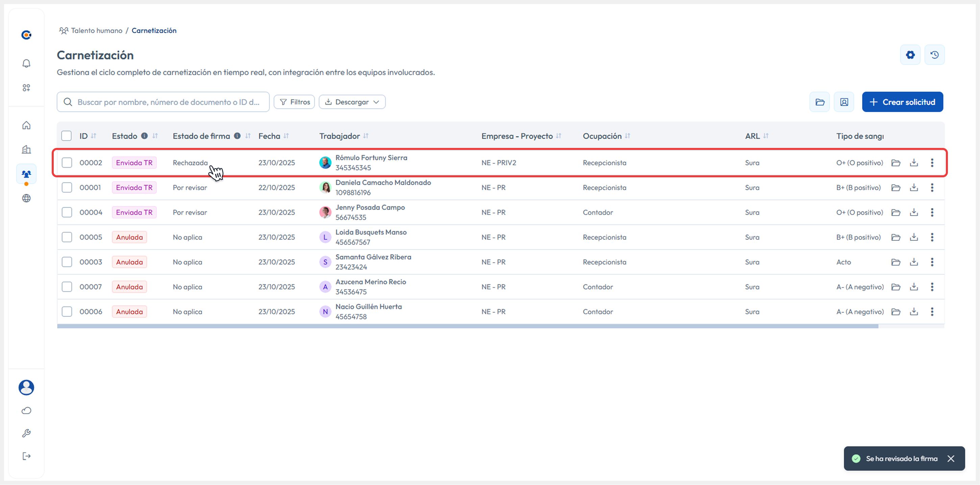980x485 pixels.
Task: Sort by the Trabajador column arrows
Action: click(x=366, y=136)
